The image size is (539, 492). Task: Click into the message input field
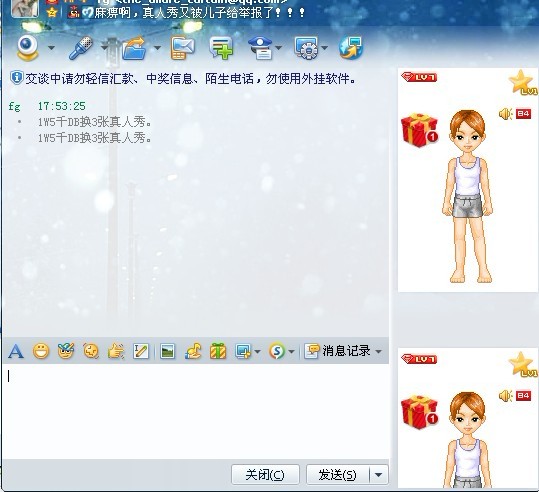tap(196, 411)
